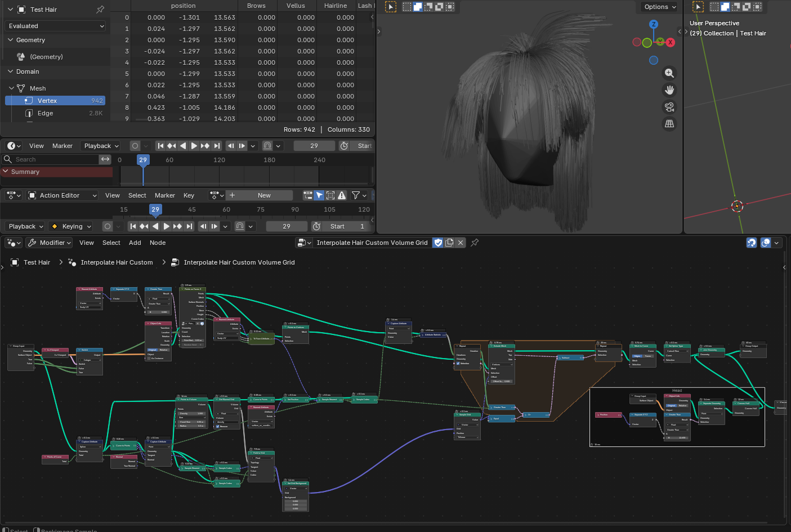Click the pan hand icon in viewport
791x532 pixels.
point(669,90)
